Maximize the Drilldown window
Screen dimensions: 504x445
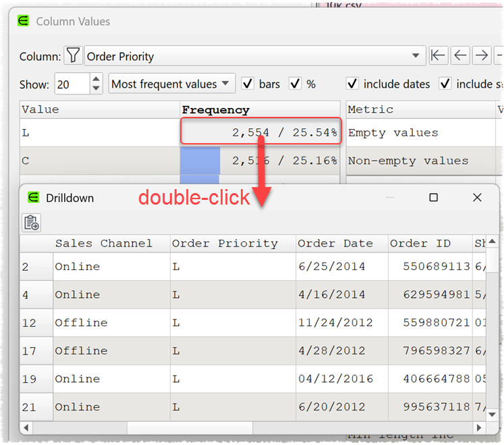(x=433, y=197)
